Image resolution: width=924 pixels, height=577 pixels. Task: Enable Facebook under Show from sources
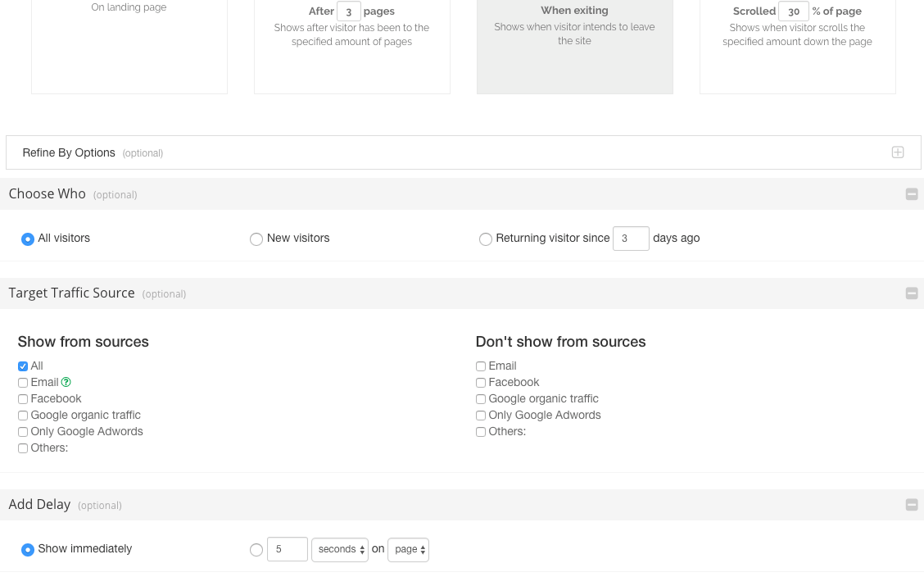(x=23, y=399)
